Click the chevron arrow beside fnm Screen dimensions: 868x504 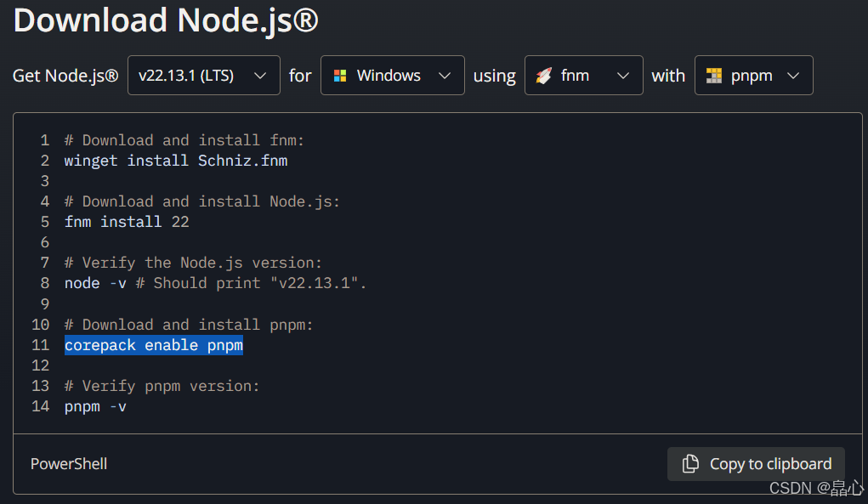[x=623, y=76]
